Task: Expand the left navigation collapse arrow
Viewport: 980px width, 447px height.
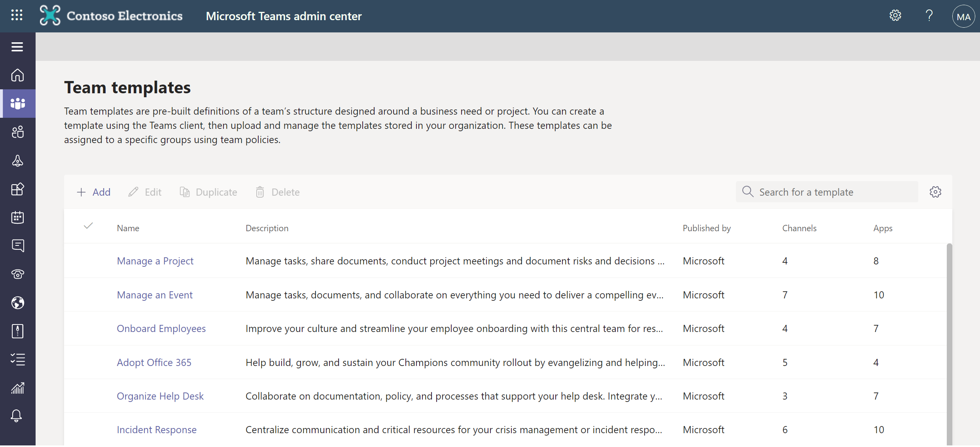Action: pyautogui.click(x=17, y=47)
